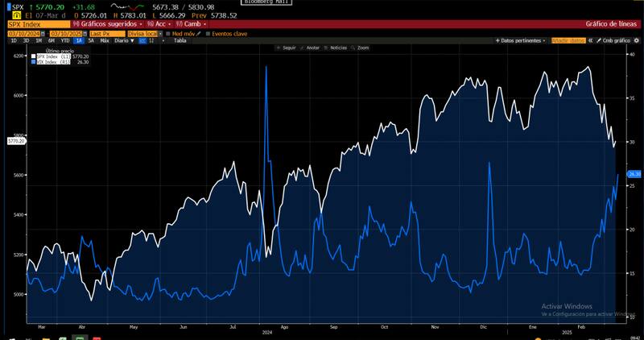The height and width of the screenshot is (340, 644).
Task: Click the Tabla button
Action: pyautogui.click(x=180, y=40)
